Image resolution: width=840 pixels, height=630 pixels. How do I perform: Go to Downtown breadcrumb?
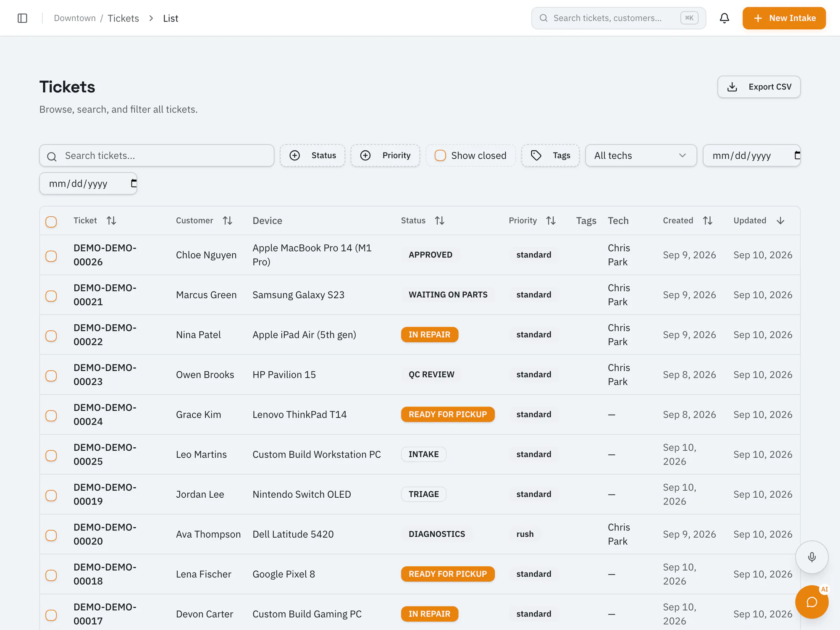(75, 18)
